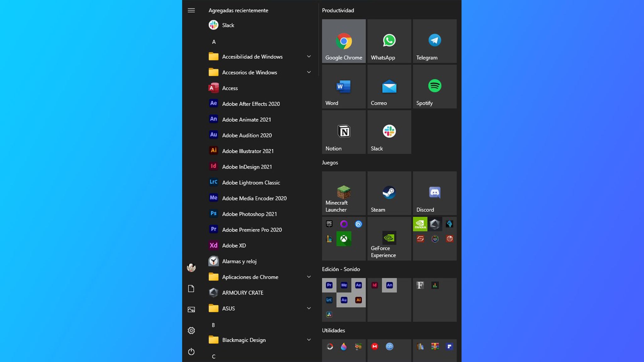
Task: Open MEGAsync icon in Utilidades
Action: tap(374, 347)
